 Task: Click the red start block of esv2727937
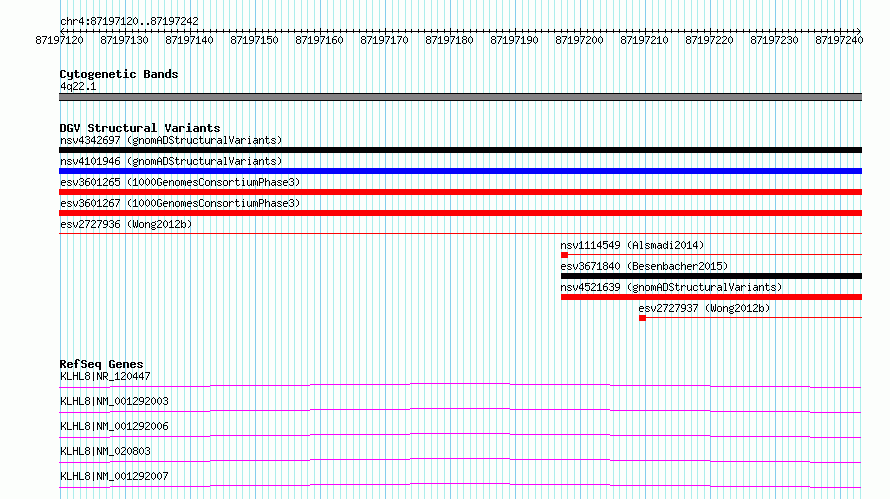click(642, 318)
